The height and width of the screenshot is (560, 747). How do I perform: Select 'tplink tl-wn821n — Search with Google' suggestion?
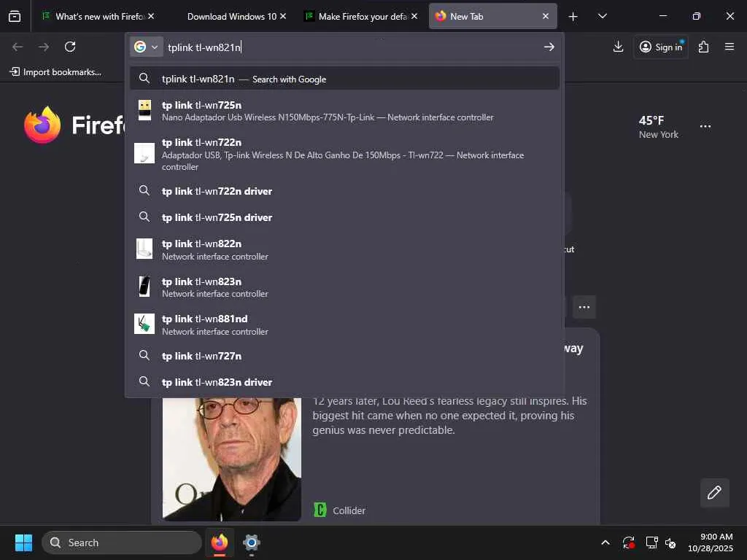(x=344, y=79)
